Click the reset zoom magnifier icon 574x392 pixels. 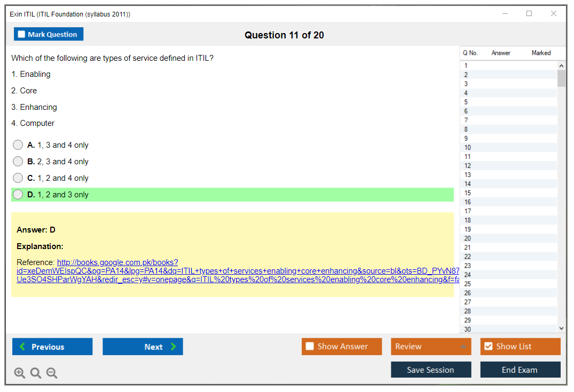click(x=36, y=373)
